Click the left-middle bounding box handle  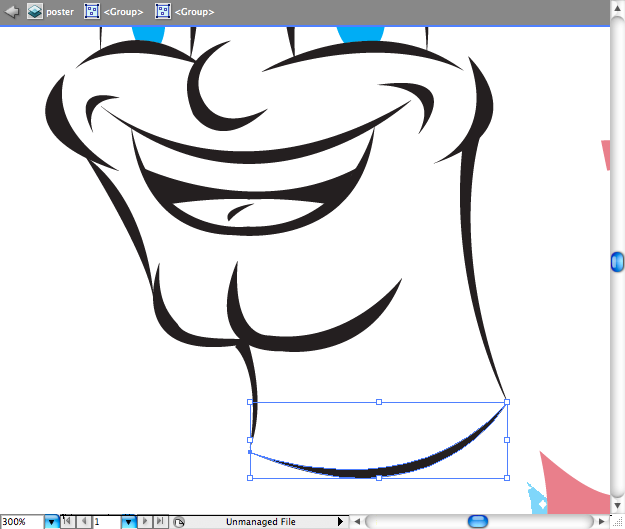(250, 440)
